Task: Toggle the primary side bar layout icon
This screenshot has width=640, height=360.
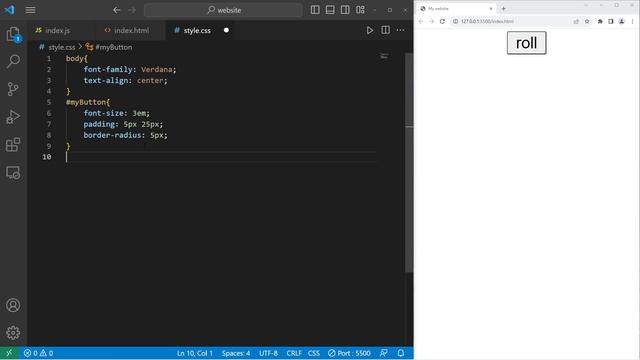Action: coord(315,10)
